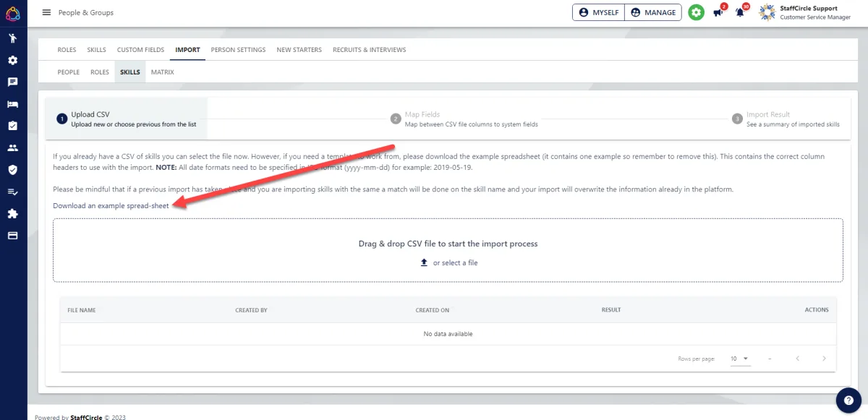Image resolution: width=868 pixels, height=420 pixels.
Task: Open the rows per page dropdown
Action: pyautogui.click(x=740, y=359)
